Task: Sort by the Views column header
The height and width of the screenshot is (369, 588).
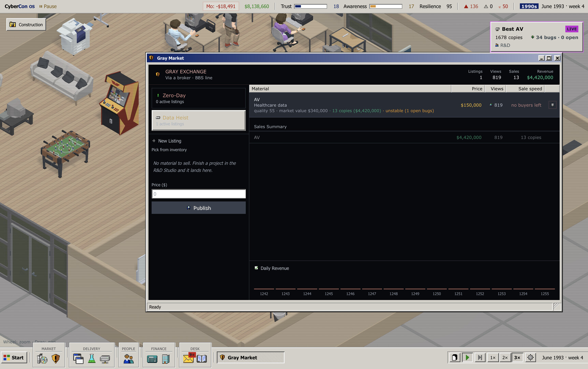Action: pyautogui.click(x=495, y=89)
